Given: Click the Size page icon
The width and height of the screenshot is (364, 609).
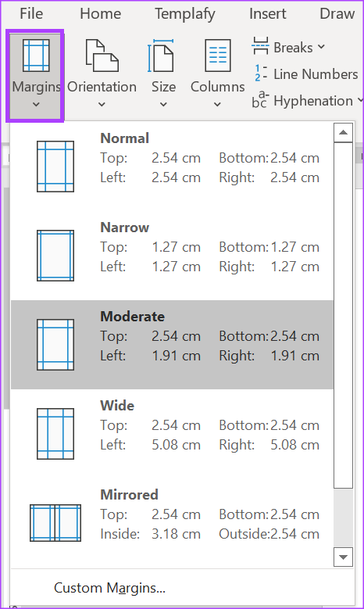Looking at the screenshot, I should [161, 56].
